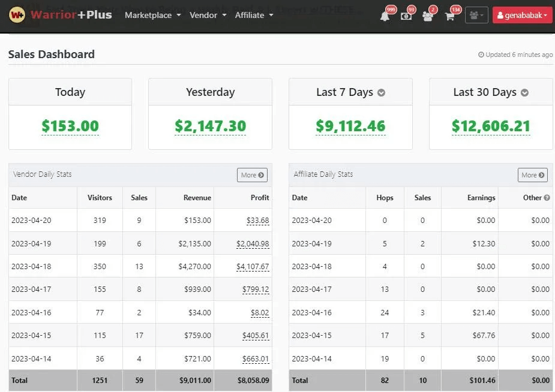Open today's profit link of $33.68
555x392 pixels.
260,220
